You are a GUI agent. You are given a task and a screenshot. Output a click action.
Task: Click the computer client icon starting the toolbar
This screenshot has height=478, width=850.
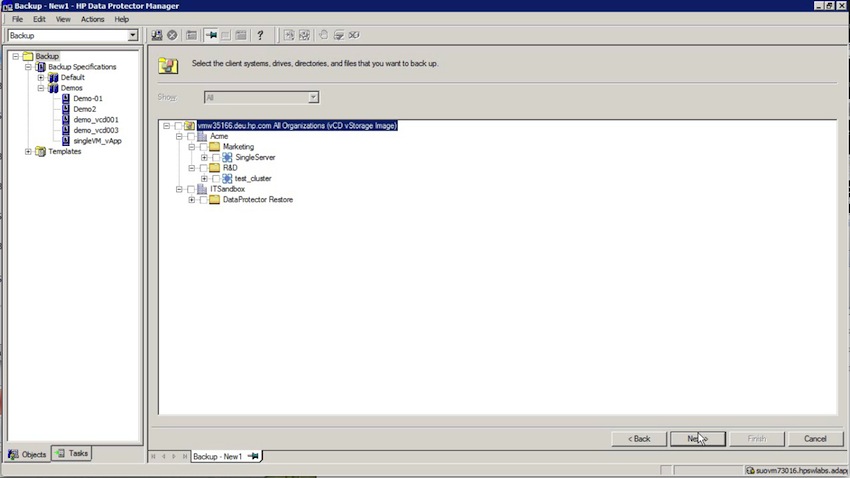click(157, 35)
